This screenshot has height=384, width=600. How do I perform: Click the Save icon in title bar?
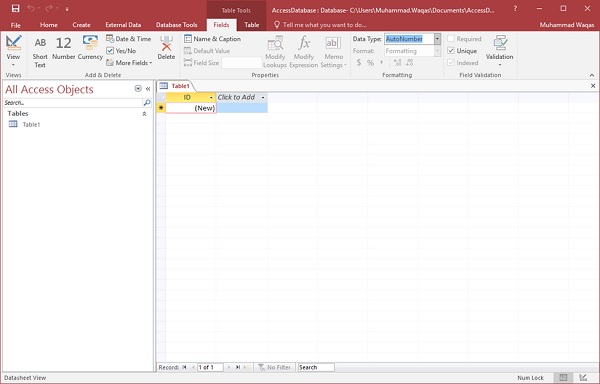[15, 8]
